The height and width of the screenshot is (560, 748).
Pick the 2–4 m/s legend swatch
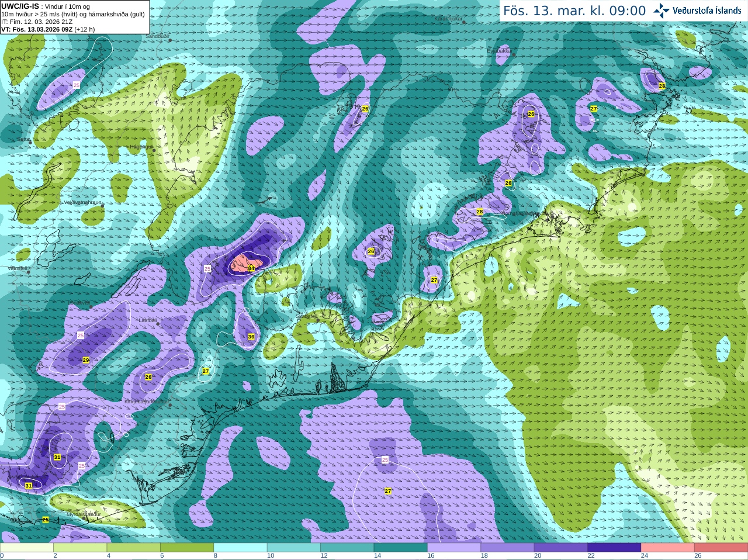pyautogui.click(x=80, y=548)
